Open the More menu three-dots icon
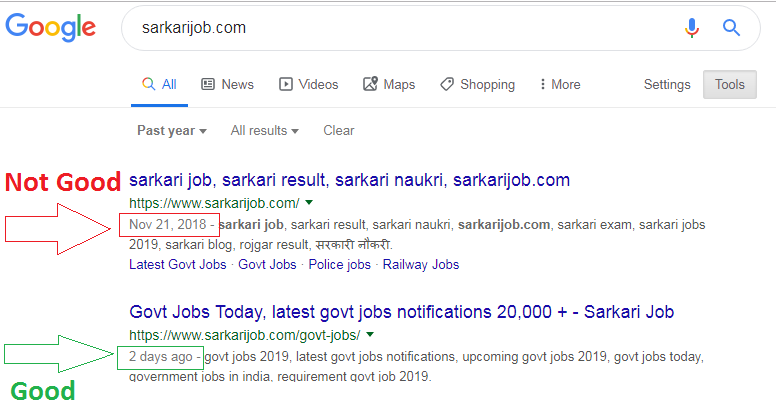Viewport: 776px width, 406px height. tap(542, 84)
